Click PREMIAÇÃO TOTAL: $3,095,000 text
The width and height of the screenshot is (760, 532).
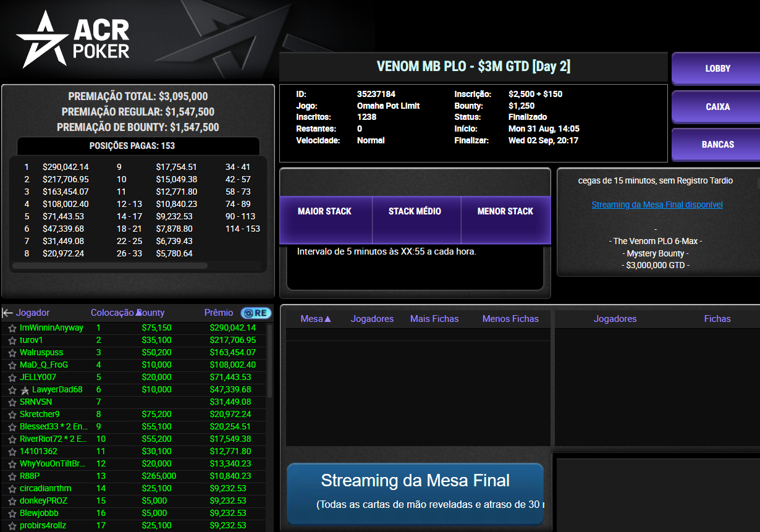(x=138, y=97)
